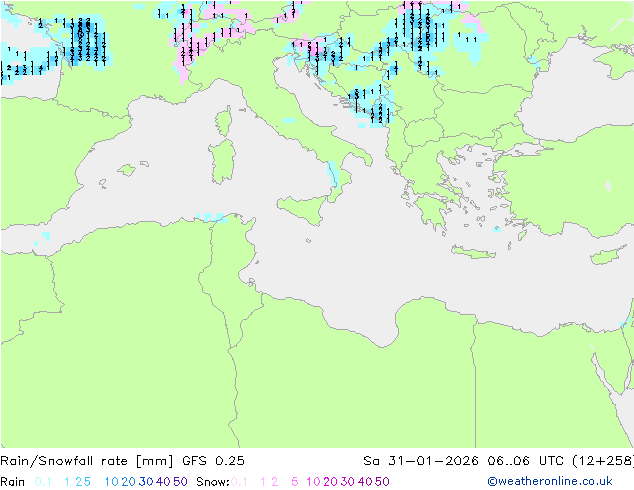Click the "(12+258)" forecast offset text

[605, 461]
